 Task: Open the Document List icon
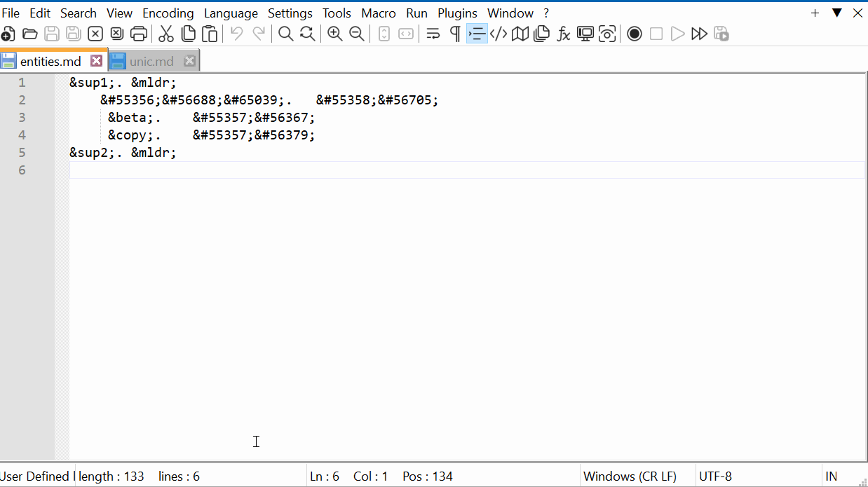coord(542,34)
